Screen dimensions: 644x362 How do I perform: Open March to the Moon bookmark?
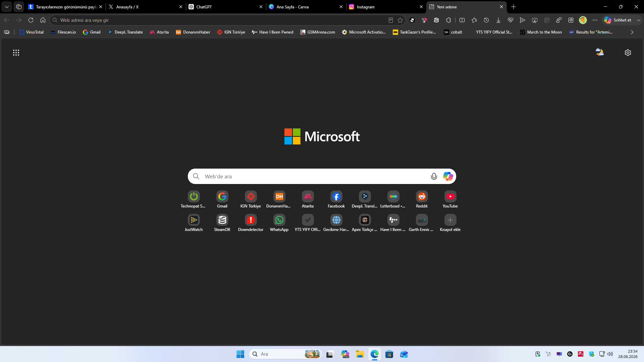click(541, 32)
